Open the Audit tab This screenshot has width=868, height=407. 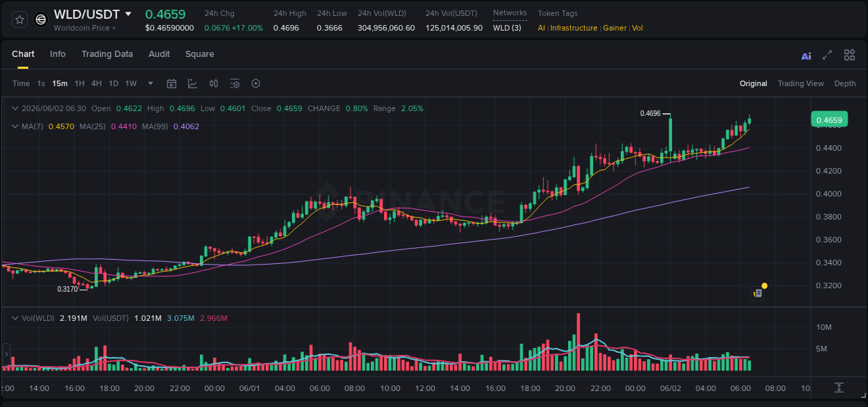(159, 54)
